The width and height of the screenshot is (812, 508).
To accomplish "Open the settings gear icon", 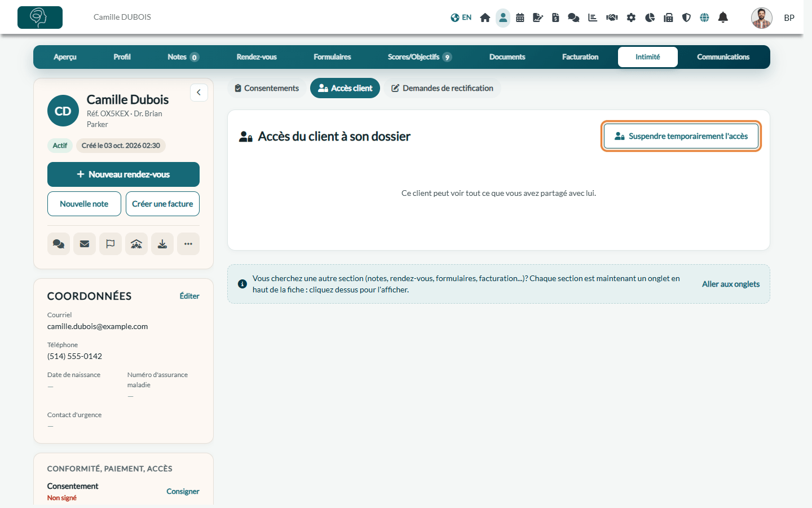I will [x=631, y=17].
